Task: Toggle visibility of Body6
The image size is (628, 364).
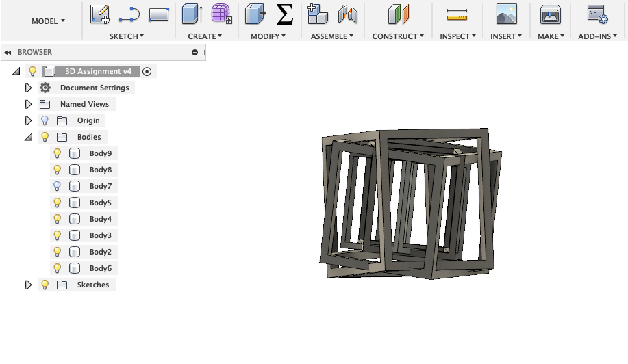Action: 58,268
